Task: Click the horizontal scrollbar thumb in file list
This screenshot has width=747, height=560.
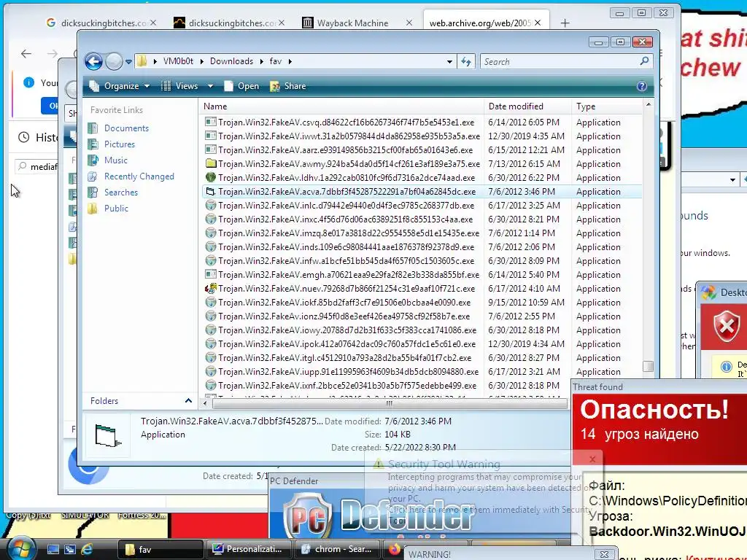Action: [390, 403]
